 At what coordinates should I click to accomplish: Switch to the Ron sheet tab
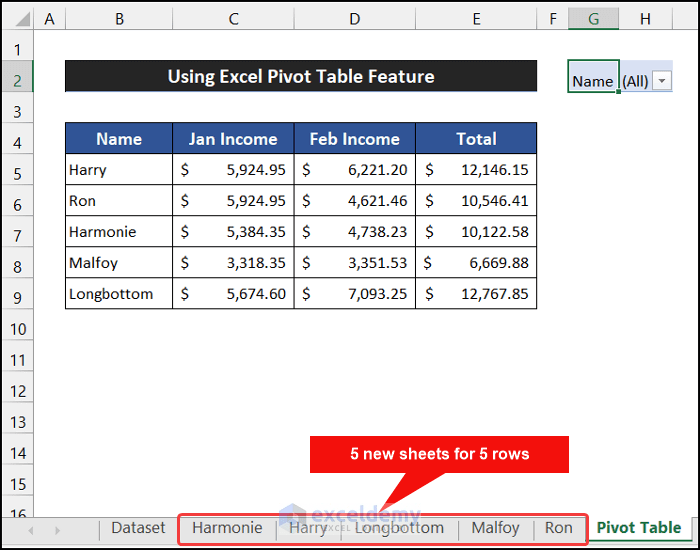click(558, 528)
